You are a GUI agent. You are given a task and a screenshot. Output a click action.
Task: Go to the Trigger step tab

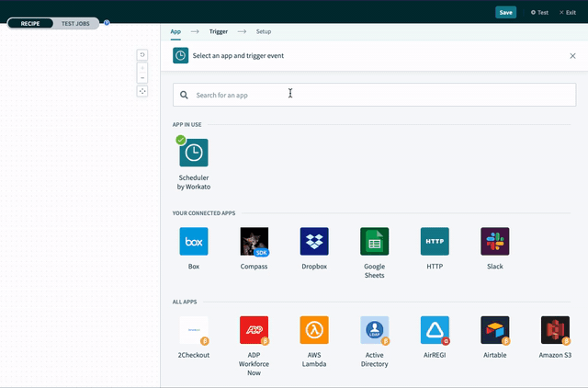(219, 31)
